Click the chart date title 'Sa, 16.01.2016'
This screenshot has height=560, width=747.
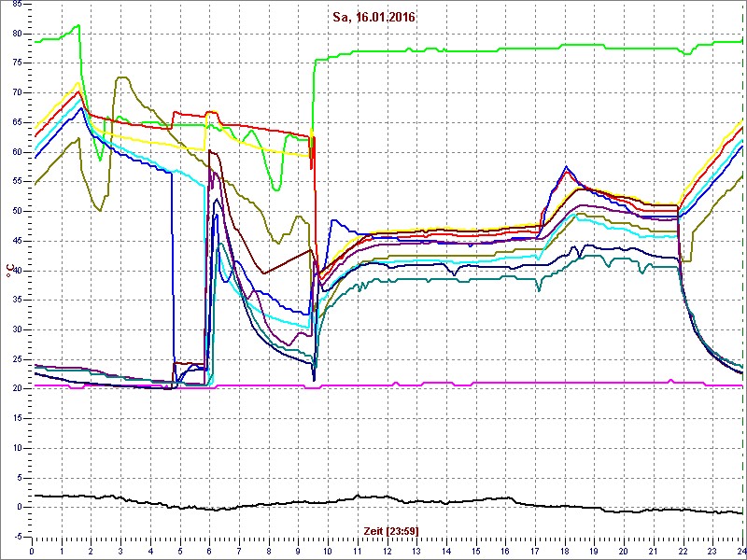coord(373,18)
